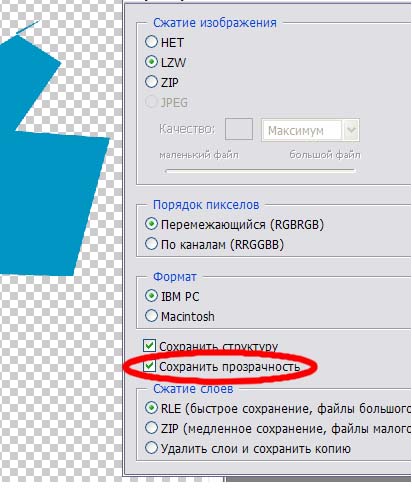The image size is (412, 492).
Task: Choose ZIP layer compression (slow save)
Action: tap(151, 428)
